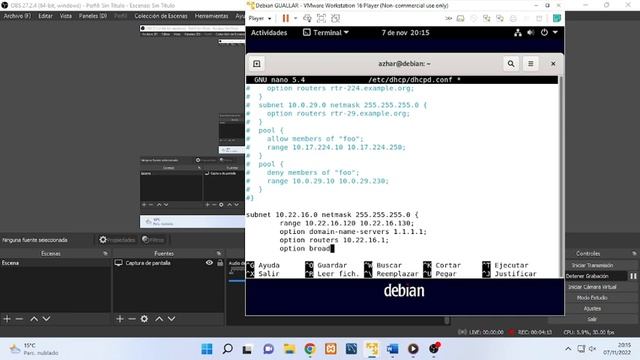This screenshot has width=640, height=360.
Task: Toggle Modo Estudio in OBS controls
Action: pyautogui.click(x=592, y=298)
